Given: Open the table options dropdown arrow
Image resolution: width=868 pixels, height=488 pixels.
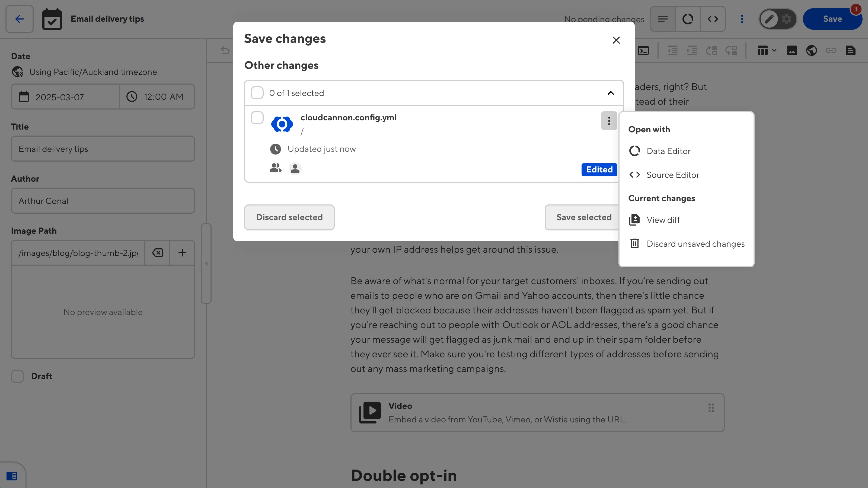Looking at the screenshot, I should 773,50.
